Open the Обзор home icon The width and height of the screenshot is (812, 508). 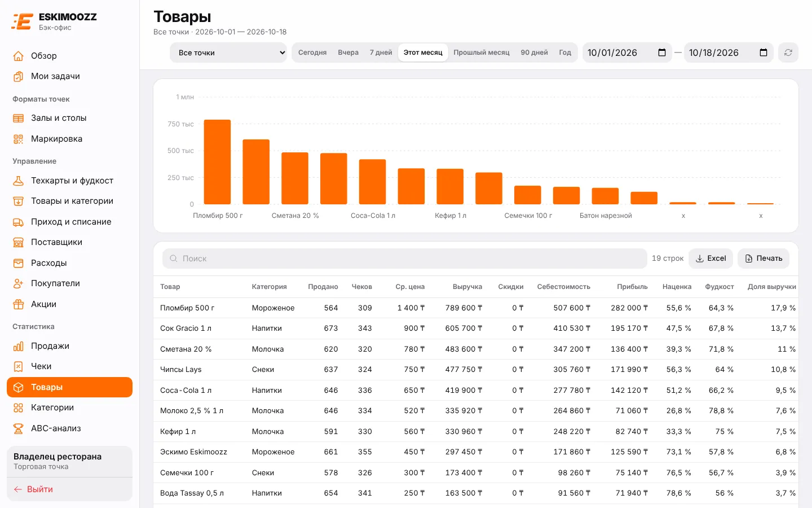[19, 56]
